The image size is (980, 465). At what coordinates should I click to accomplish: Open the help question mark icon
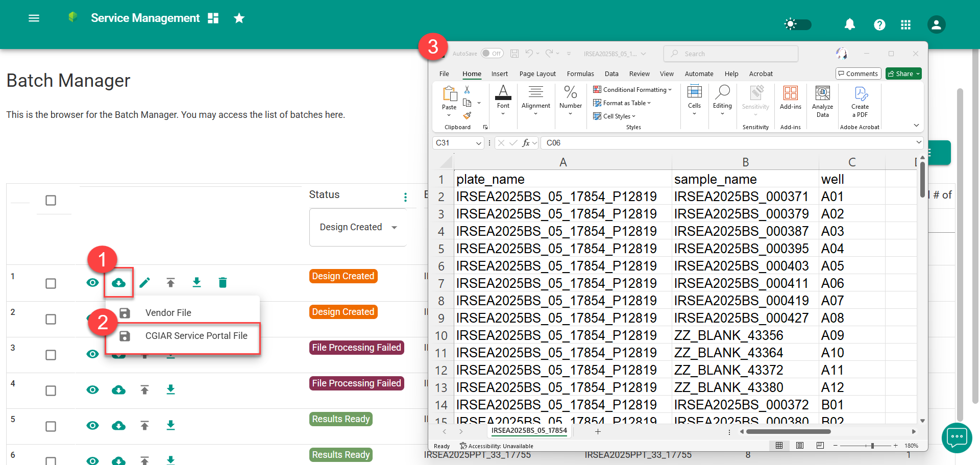pos(879,25)
